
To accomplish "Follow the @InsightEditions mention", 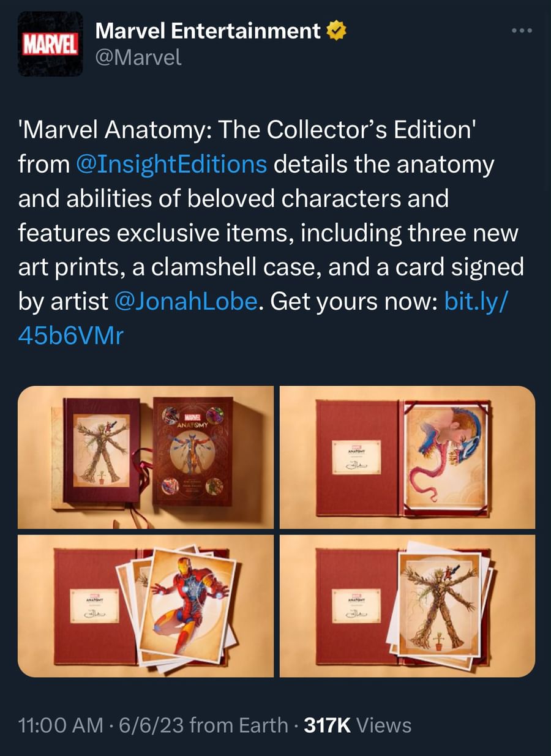I will (x=172, y=165).
